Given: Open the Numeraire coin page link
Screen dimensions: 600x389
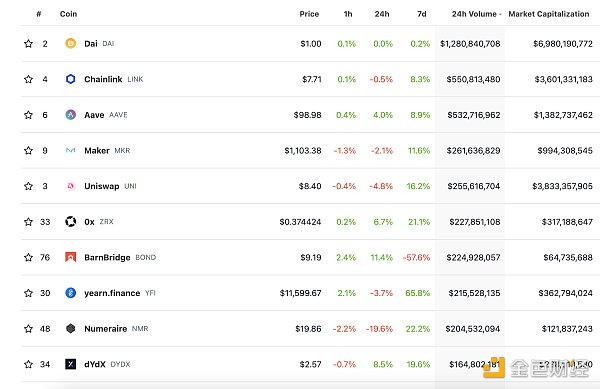Looking at the screenshot, I should click(x=106, y=329).
